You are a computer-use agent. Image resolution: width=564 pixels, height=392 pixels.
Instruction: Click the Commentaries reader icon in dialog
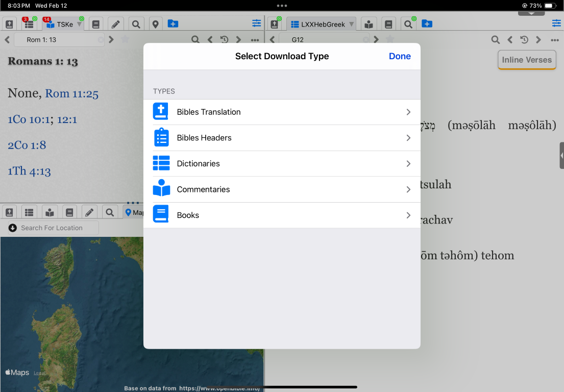161,189
